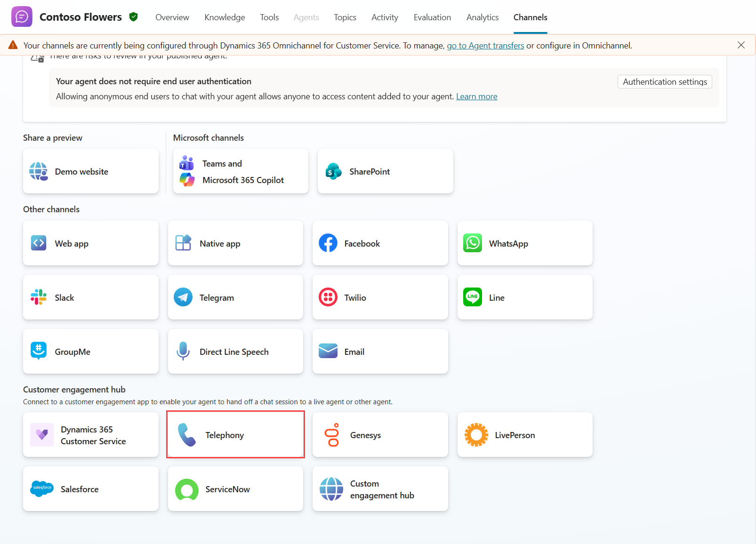Open the Agents tab
756x544 pixels.
(306, 17)
